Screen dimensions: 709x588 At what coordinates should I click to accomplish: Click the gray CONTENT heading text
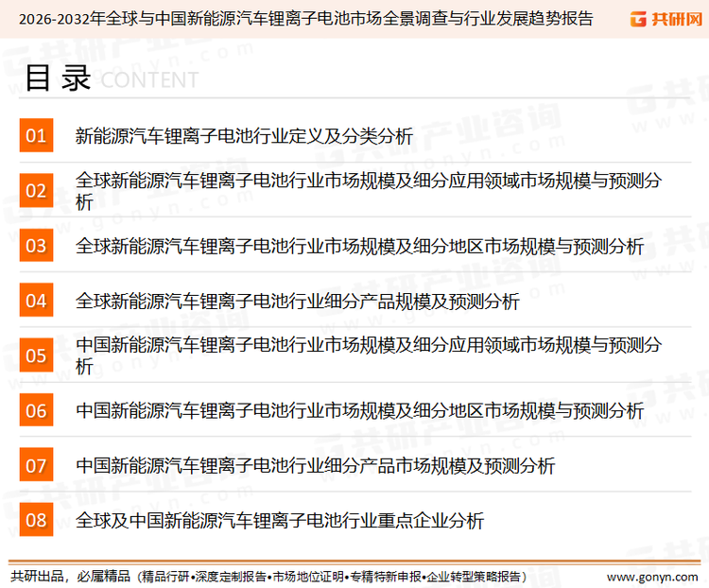149,80
